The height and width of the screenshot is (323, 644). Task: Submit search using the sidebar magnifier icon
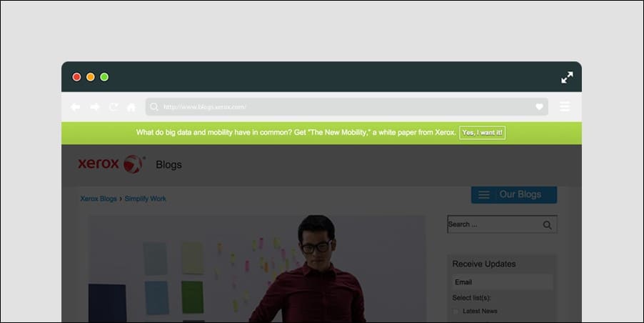547,225
